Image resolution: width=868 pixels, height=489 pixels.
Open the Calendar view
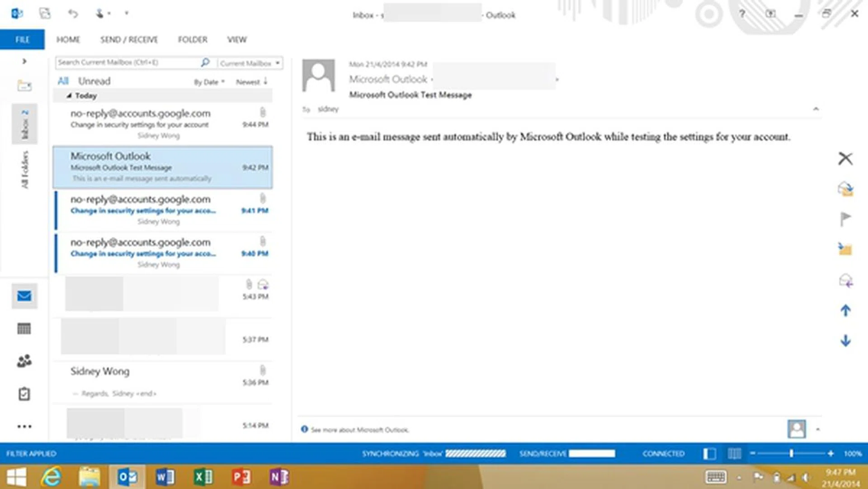click(x=24, y=329)
